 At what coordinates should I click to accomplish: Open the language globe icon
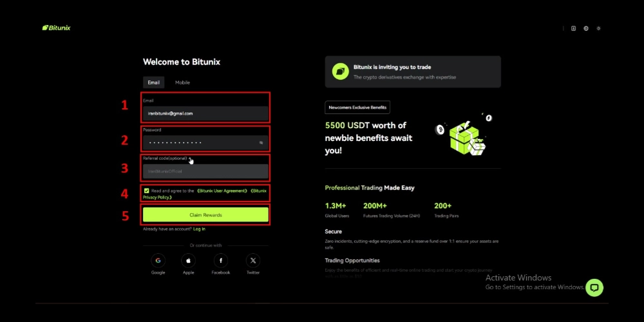(586, 28)
